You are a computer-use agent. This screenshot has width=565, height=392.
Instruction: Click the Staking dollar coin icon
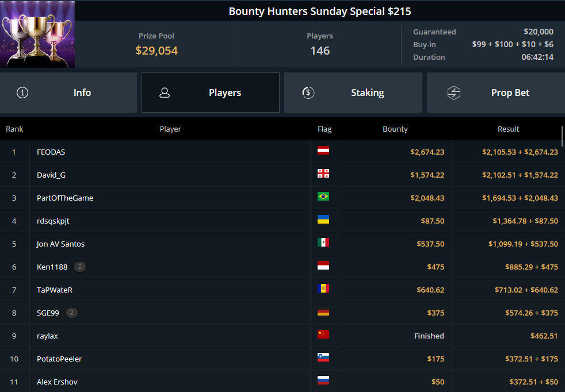308,93
